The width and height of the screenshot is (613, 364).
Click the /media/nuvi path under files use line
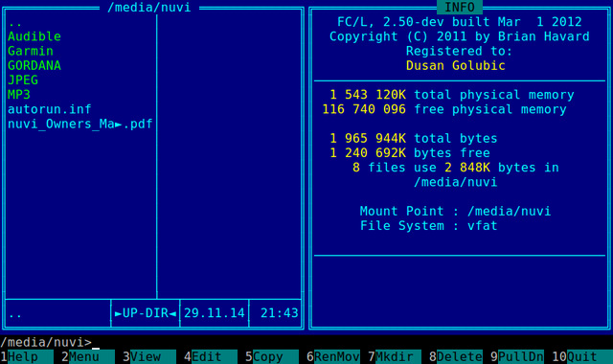tap(456, 182)
